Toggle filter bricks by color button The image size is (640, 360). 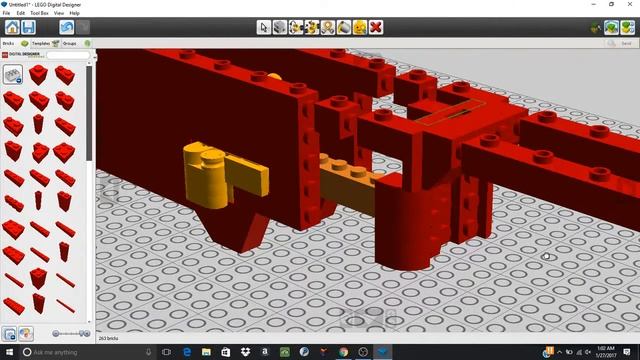pos(26,334)
